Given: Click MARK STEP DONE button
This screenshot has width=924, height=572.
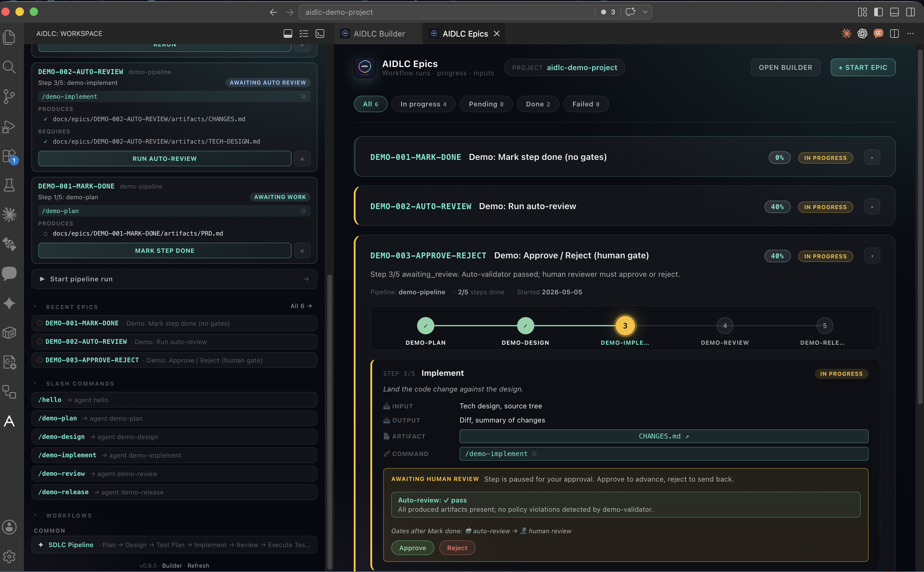Looking at the screenshot, I should coord(165,250).
